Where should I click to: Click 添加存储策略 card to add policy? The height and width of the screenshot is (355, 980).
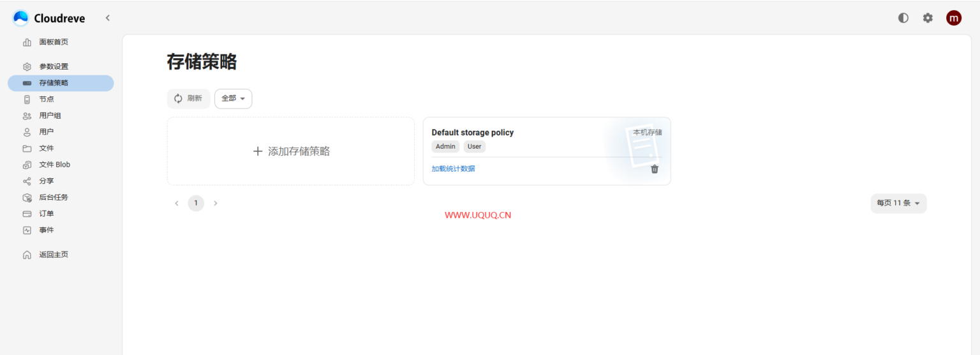coord(291,151)
